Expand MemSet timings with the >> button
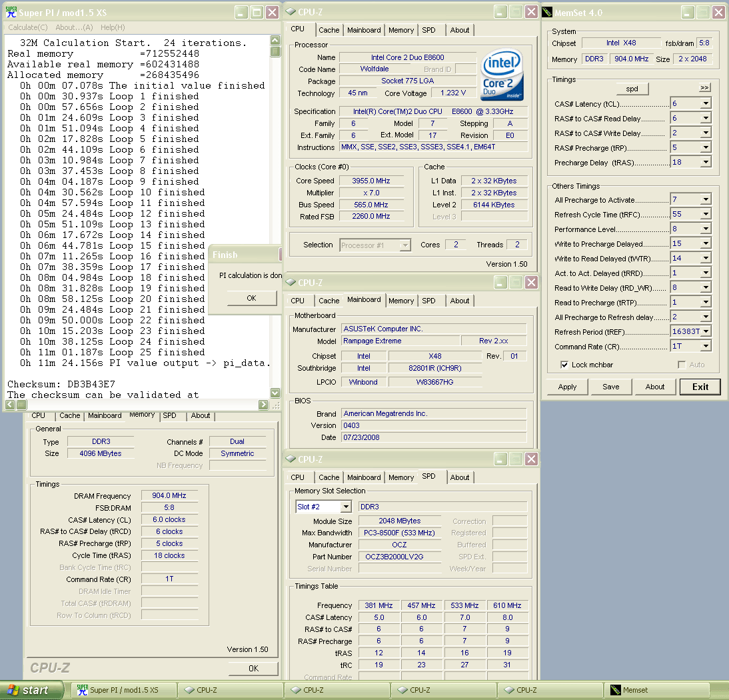 click(705, 88)
